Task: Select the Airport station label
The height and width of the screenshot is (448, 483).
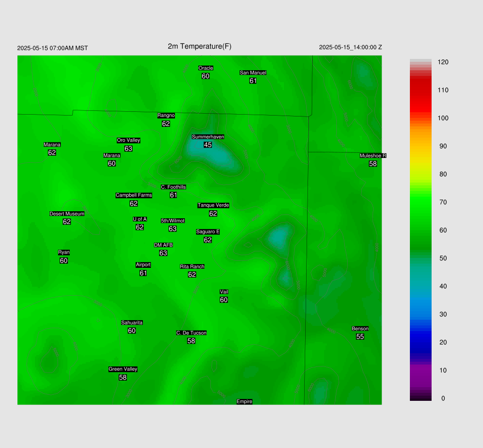Action: (x=143, y=265)
